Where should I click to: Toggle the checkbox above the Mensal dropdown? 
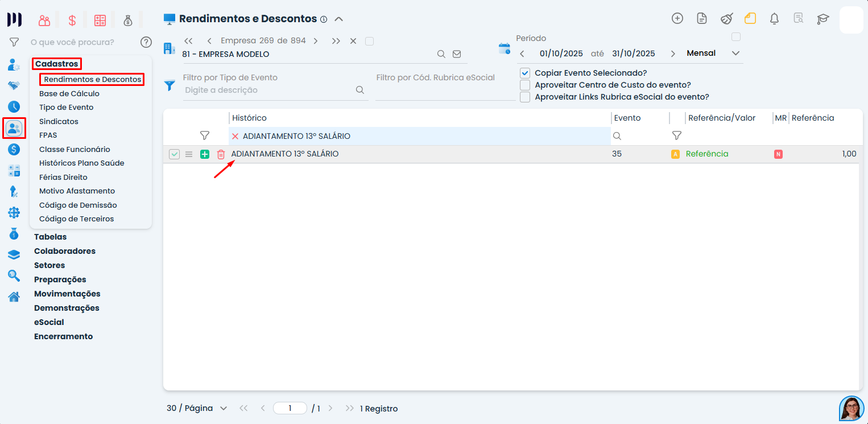tap(736, 37)
